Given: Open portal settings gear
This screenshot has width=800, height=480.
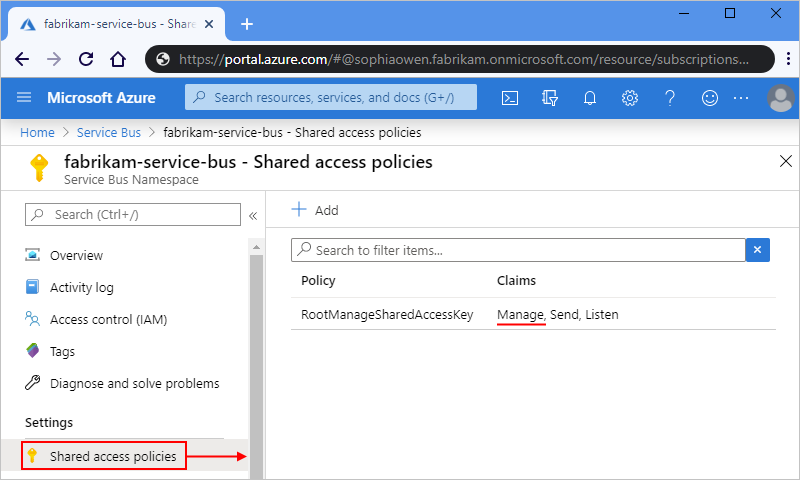Looking at the screenshot, I should pyautogui.click(x=630, y=98).
